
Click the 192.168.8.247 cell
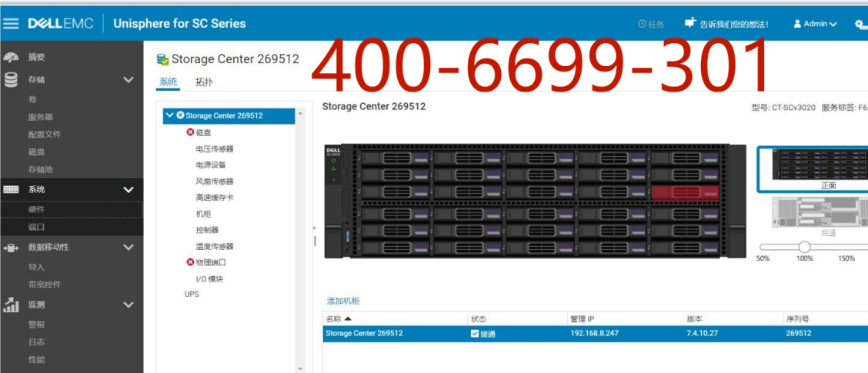click(596, 333)
